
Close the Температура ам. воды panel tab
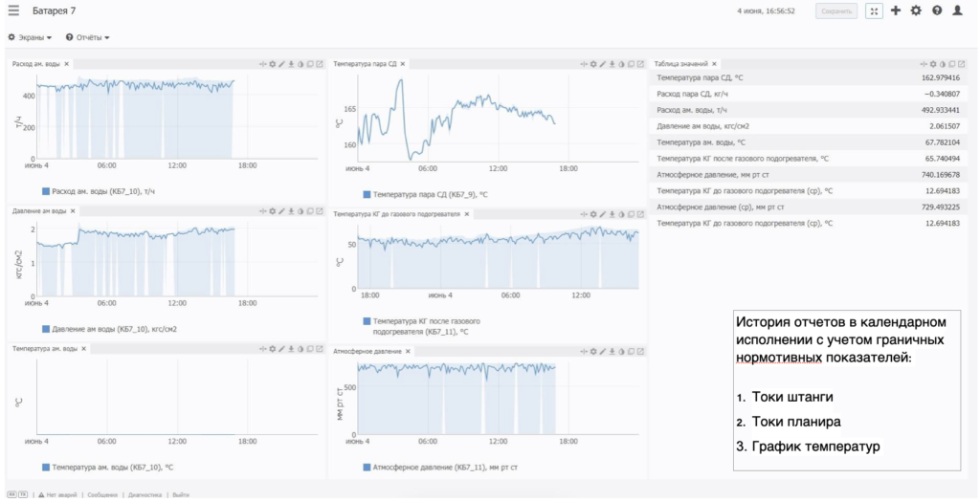pos(84,349)
